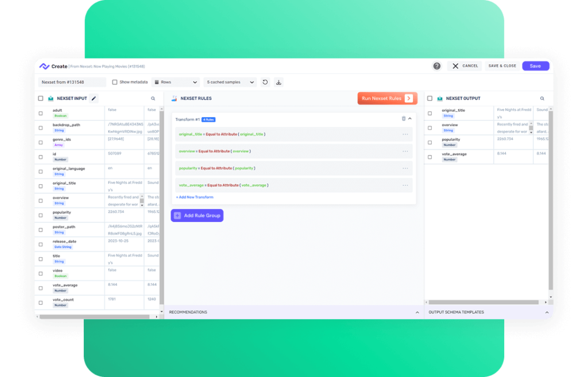
Task: Click the pencil edit icon beside Nexset Input
Action: tap(94, 98)
